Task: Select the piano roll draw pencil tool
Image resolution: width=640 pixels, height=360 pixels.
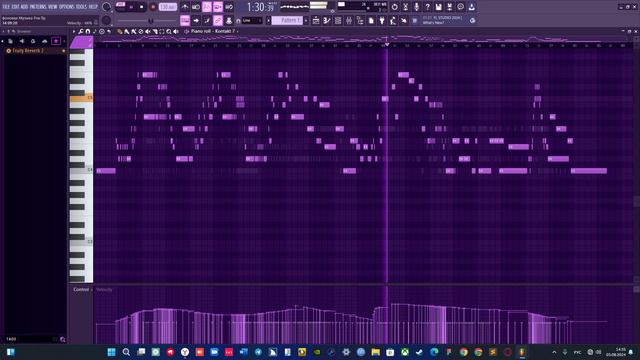Action: tap(120, 31)
